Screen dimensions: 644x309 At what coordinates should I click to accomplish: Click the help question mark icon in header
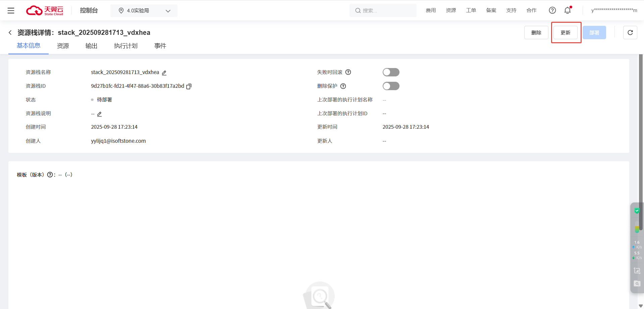[552, 10]
